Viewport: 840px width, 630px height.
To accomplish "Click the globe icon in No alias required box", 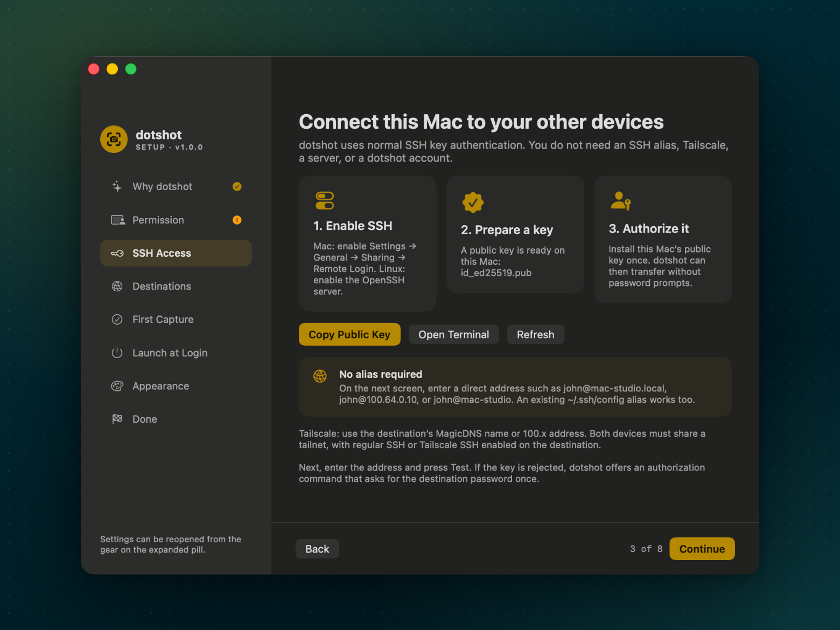I will [x=320, y=376].
